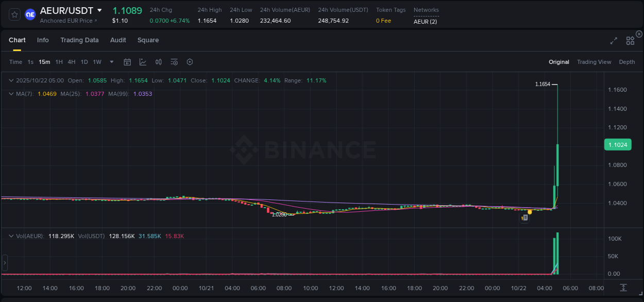
Task: Switch chart to Trading View mode
Action: pos(594,61)
